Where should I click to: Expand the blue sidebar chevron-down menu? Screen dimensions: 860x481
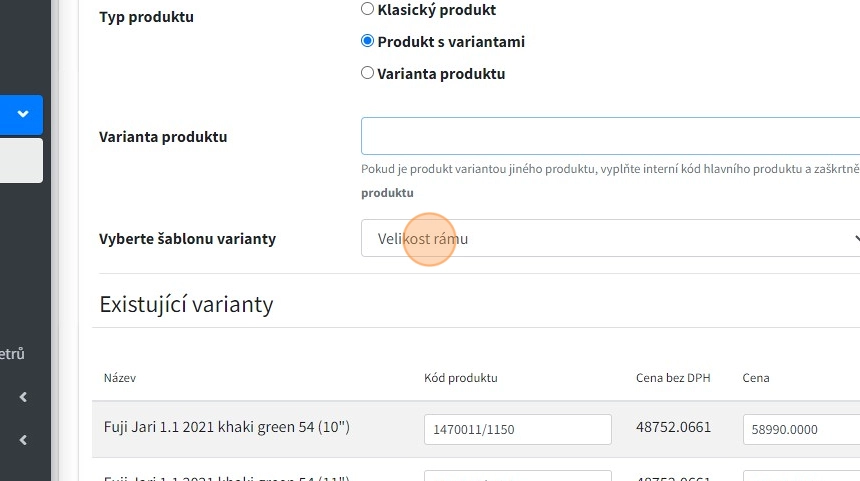click(22, 115)
